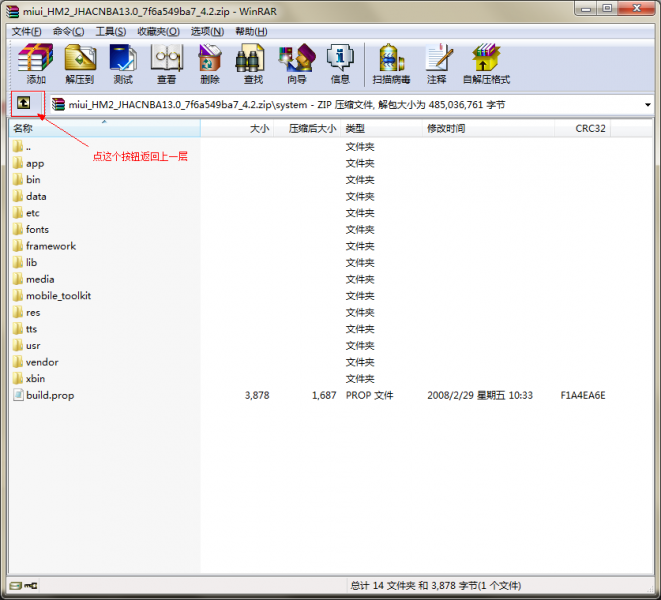Image resolution: width=661 pixels, height=600 pixels.
Task: Open the 文件(F) menu
Action: [27, 32]
